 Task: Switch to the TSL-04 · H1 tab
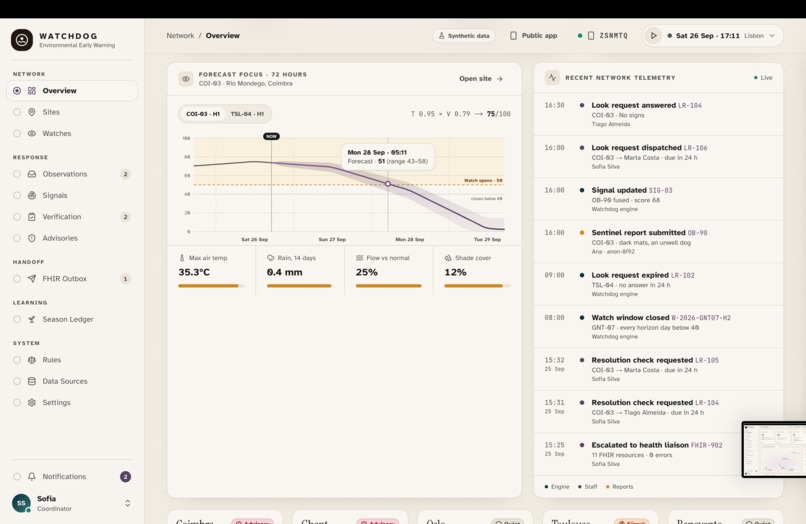pos(247,114)
